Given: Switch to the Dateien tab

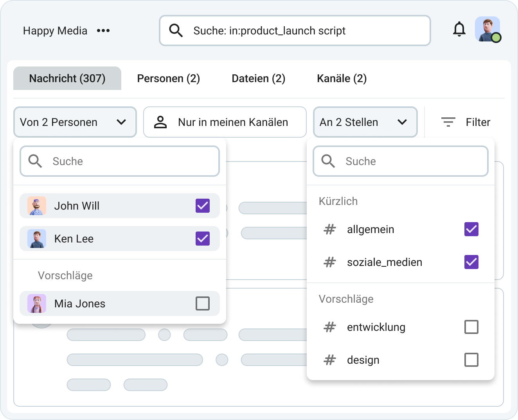Looking at the screenshot, I should (x=258, y=78).
